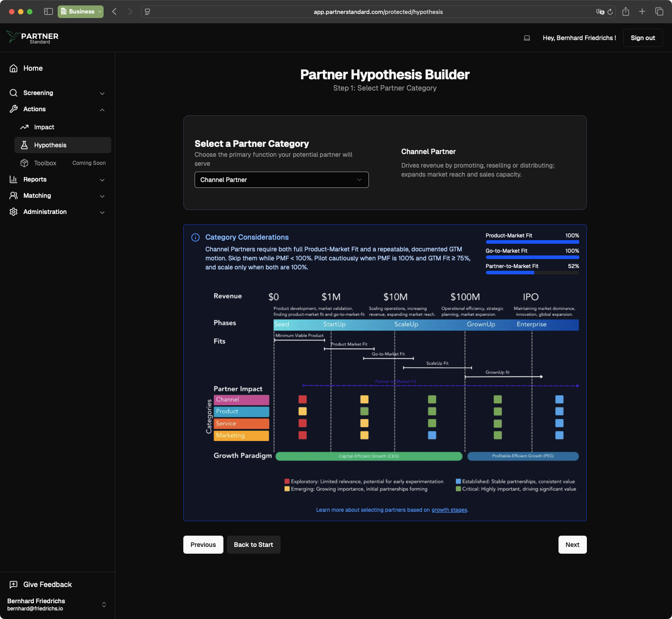Click the browser back arrow
Viewport: 672px width, 619px height.
pos(114,12)
